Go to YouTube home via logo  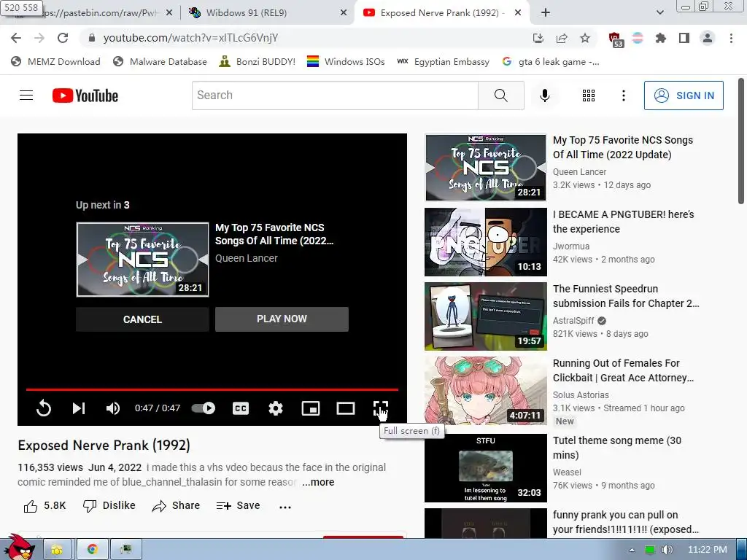click(85, 96)
